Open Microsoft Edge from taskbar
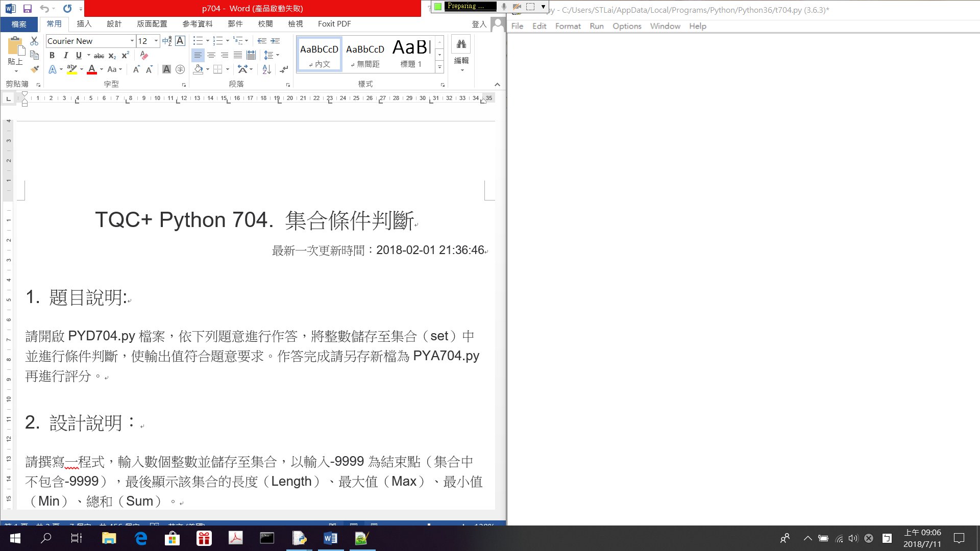Viewport: 980px width, 551px height. 141,538
